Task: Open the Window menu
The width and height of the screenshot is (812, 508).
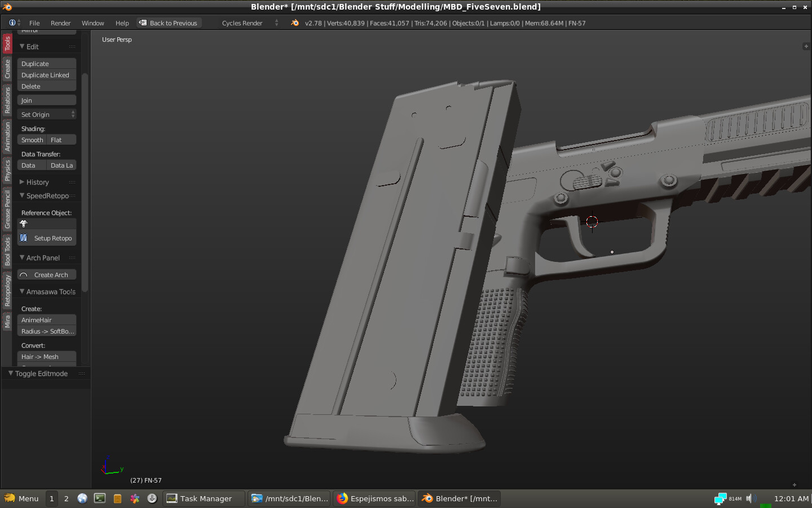Action: pyautogui.click(x=92, y=23)
